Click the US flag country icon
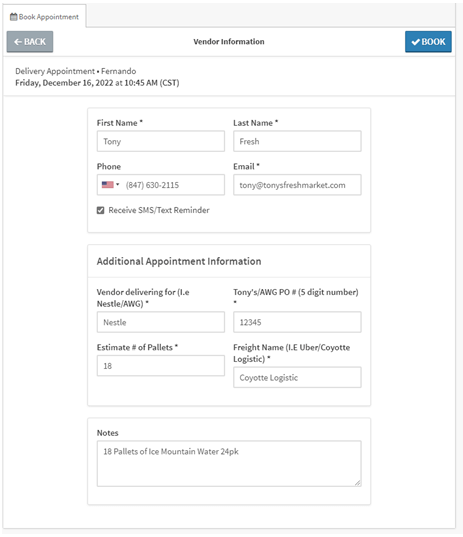This screenshot has height=537, width=463. click(x=108, y=185)
